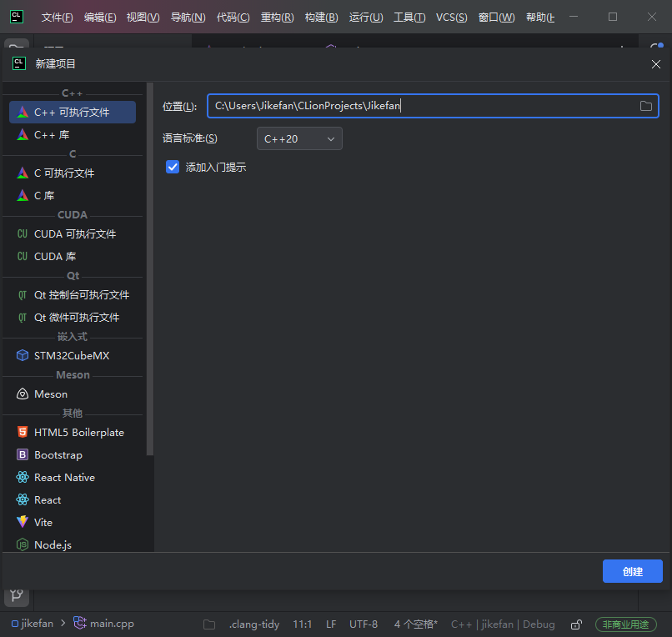This screenshot has height=637, width=672.
Task: Select CUDA 库 template
Action: pyautogui.click(x=73, y=256)
